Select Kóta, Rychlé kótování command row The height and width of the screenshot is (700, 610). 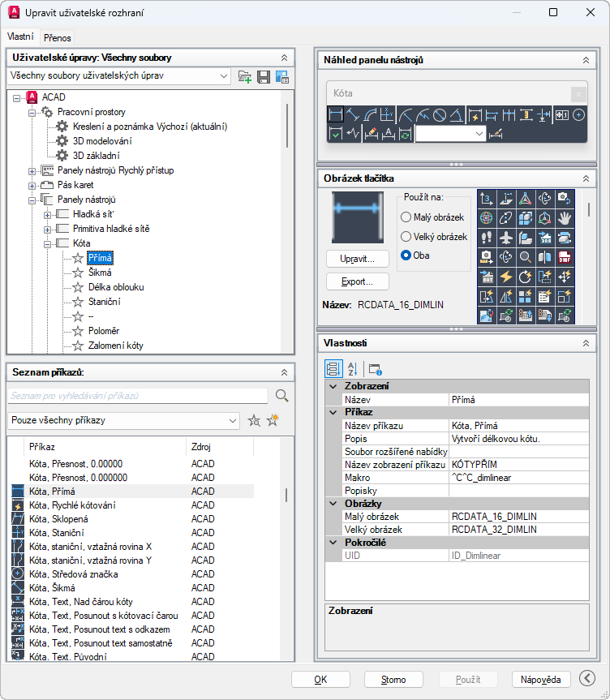132,505
